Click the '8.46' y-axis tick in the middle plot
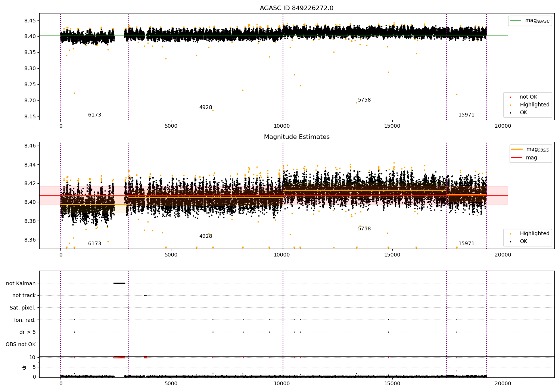This screenshot has height=392, width=560. point(30,146)
